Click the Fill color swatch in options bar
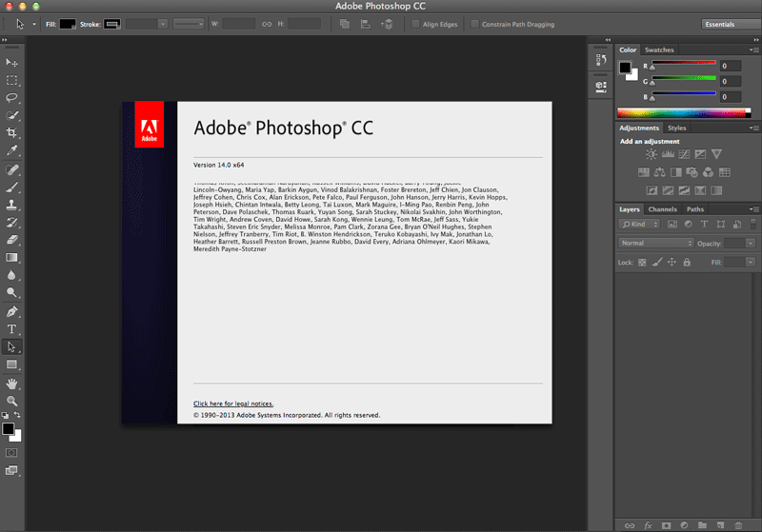The width and height of the screenshot is (762, 532). pos(68,24)
